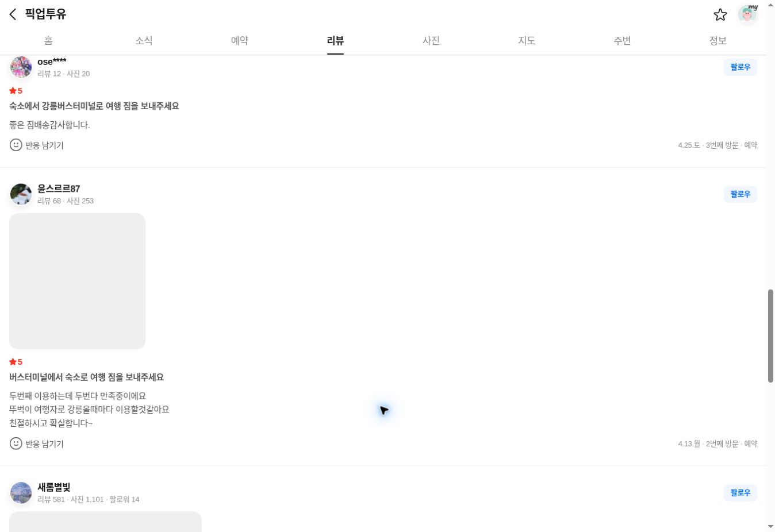This screenshot has width=775, height=532.
Task: Click review text 친절하시고 확실합니다~
Action: [x=51, y=423]
